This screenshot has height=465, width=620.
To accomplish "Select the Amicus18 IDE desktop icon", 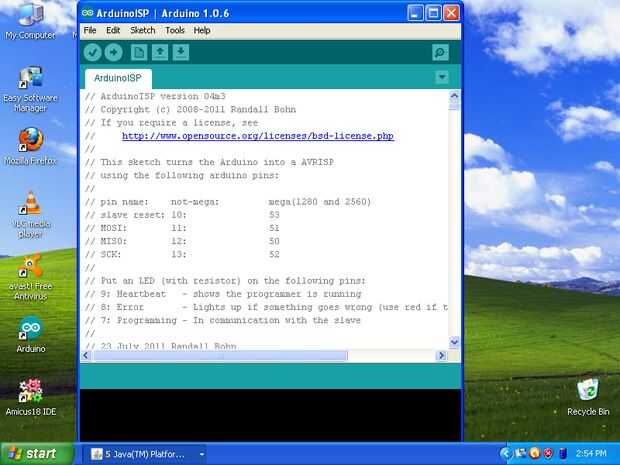I will (30, 397).
